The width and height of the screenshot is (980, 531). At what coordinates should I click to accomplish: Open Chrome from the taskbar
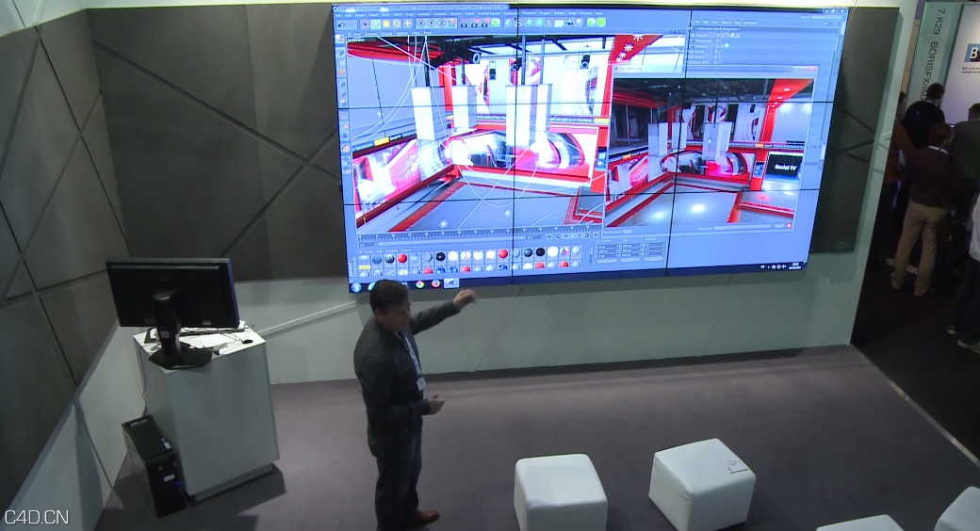pos(420,284)
